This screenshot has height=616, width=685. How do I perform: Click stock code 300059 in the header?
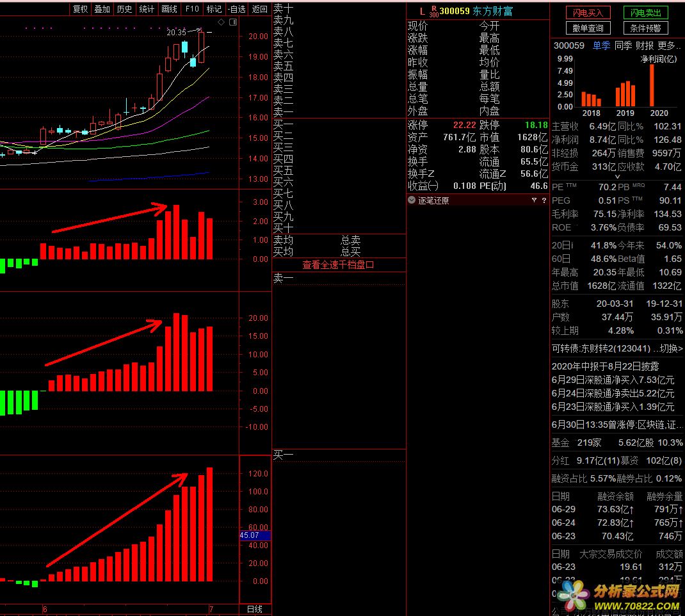[455, 12]
